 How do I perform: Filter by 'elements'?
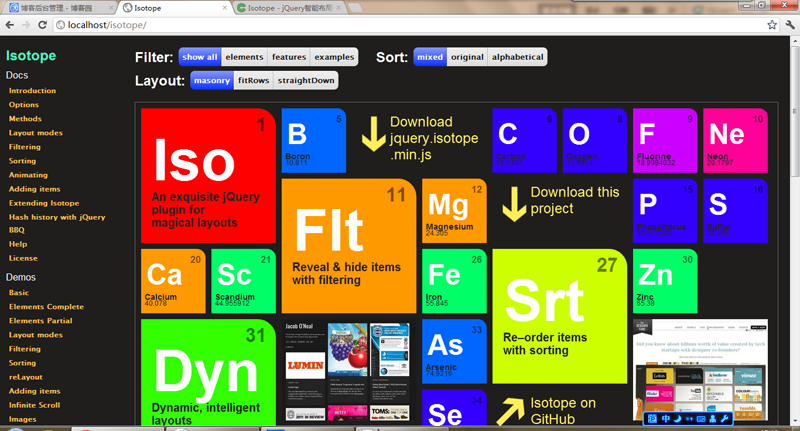(244, 57)
